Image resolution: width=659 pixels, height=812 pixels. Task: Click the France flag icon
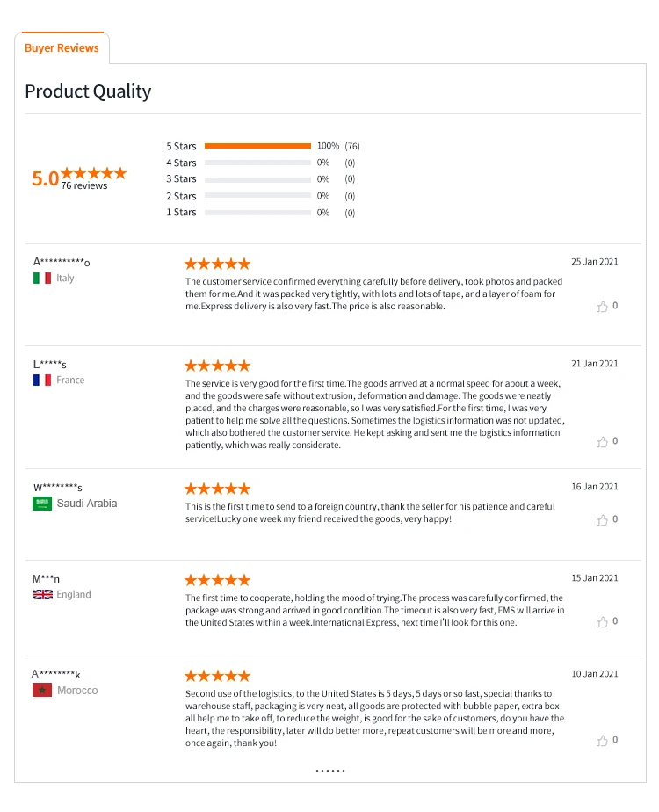tap(42, 381)
